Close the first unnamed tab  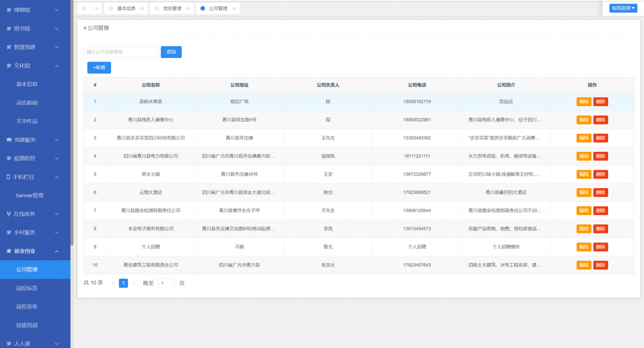pyautogui.click(x=96, y=8)
